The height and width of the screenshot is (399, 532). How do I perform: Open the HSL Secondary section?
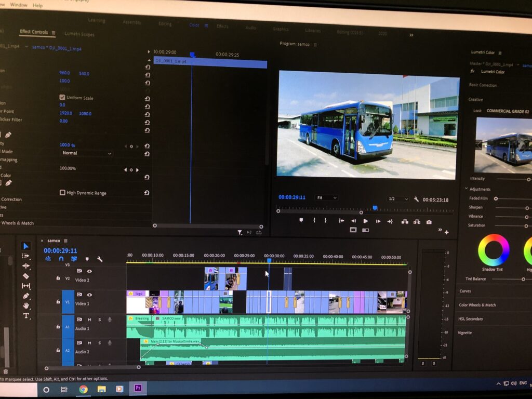[x=471, y=318]
